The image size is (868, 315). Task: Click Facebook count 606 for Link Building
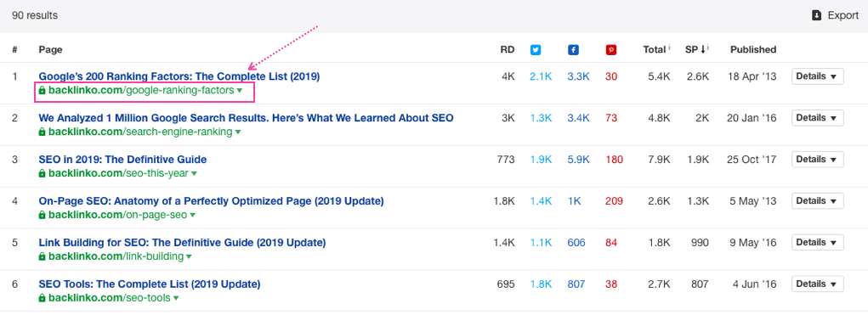click(576, 242)
